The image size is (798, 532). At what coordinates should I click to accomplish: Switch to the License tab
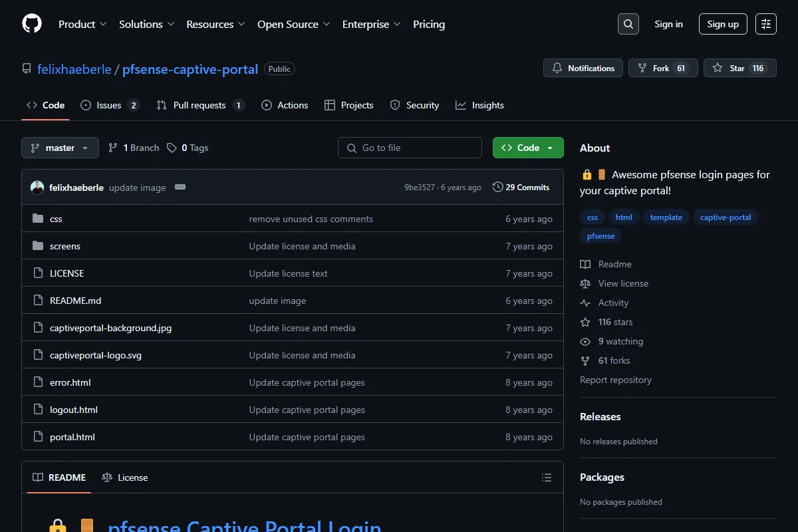click(x=125, y=477)
